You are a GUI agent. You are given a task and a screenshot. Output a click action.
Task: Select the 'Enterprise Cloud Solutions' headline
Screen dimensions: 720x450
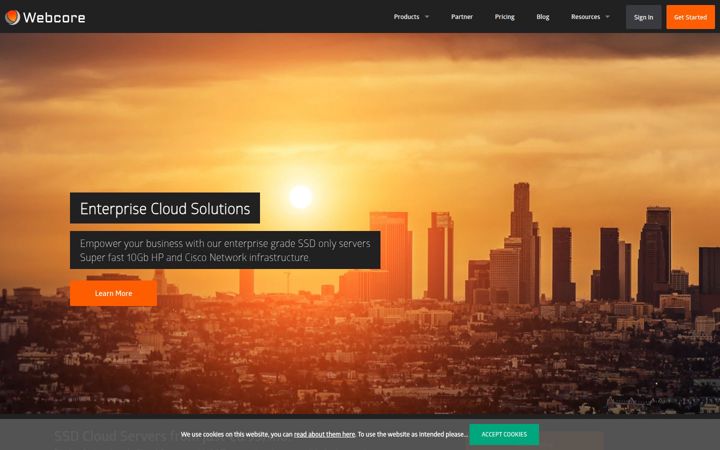[x=165, y=208]
